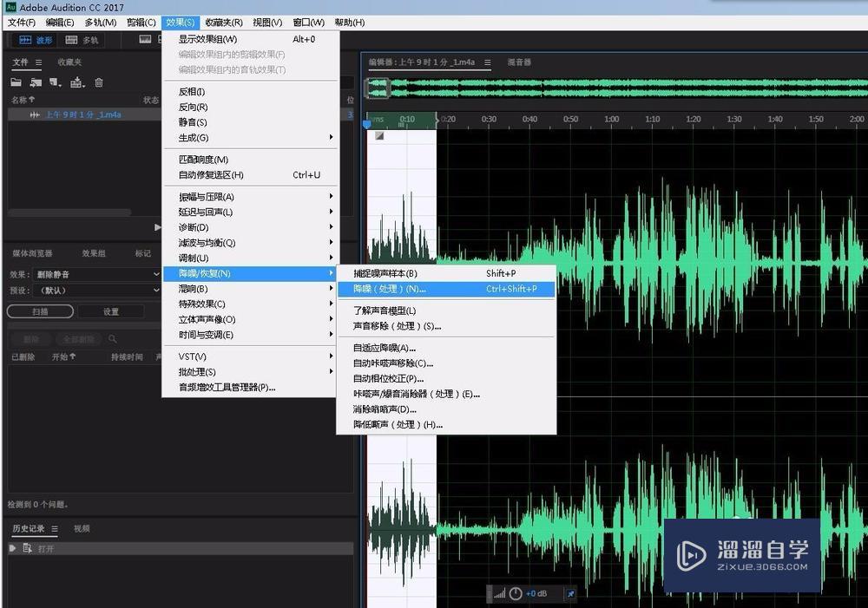This screenshot has height=608, width=868.
Task: Choose 反相(I) in the effects menu
Action: click(251, 92)
